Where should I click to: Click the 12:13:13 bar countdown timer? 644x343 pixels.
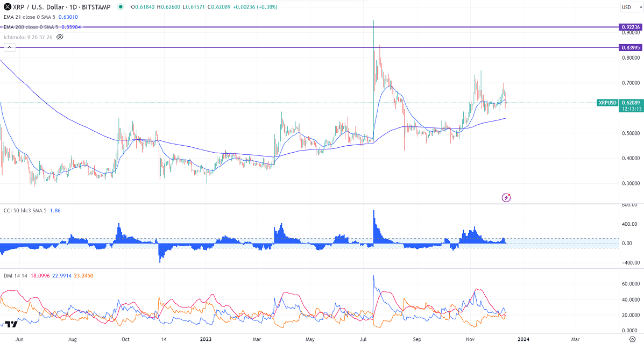(632, 109)
